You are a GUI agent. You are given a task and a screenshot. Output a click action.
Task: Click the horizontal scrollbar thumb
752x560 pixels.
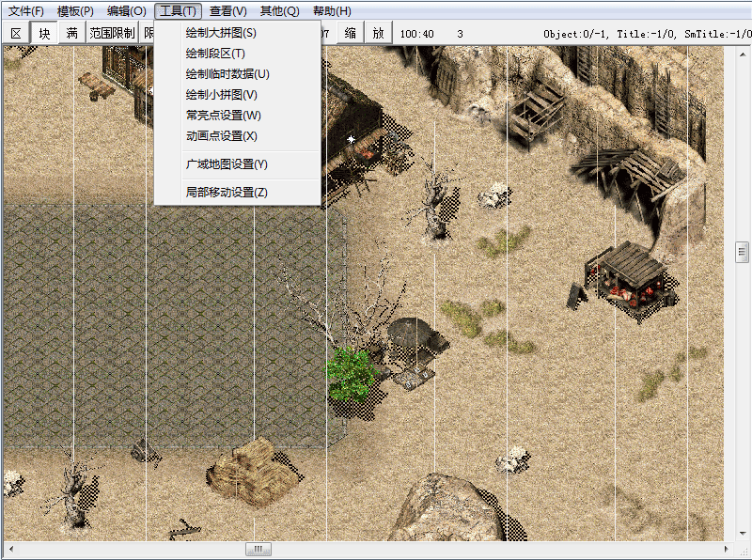tap(258, 549)
